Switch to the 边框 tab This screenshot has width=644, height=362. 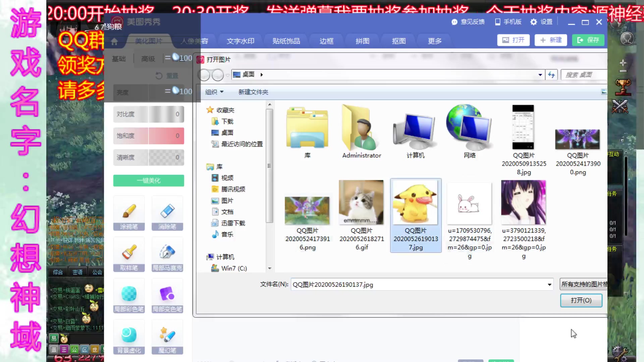(326, 41)
